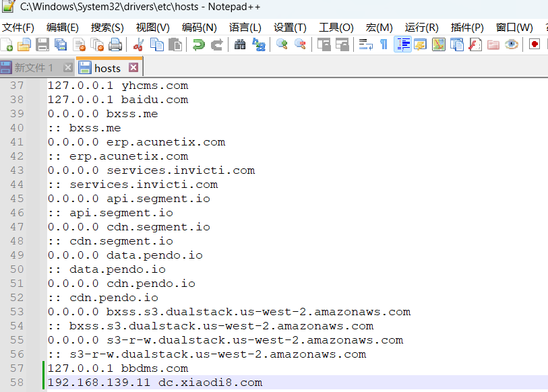This screenshot has height=392, width=548.
Task: Open Find with the binoculars icon
Action: click(x=240, y=44)
